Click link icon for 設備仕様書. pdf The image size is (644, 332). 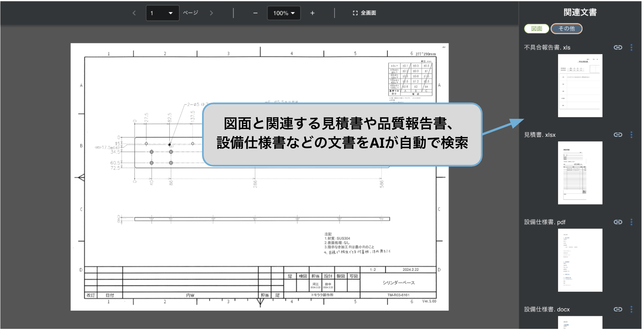(x=618, y=222)
